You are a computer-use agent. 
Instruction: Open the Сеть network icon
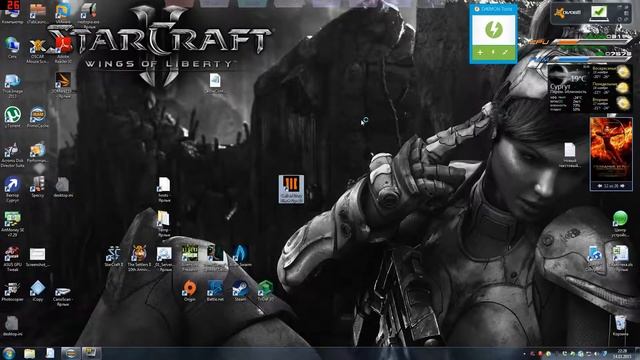pyautogui.click(x=12, y=48)
